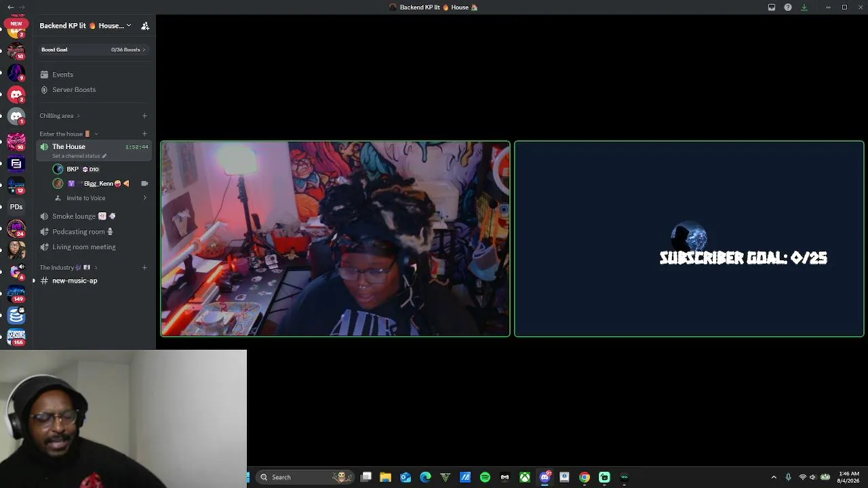Open Task View on the taskbar
Screen dimensions: 868x488
tap(366, 477)
